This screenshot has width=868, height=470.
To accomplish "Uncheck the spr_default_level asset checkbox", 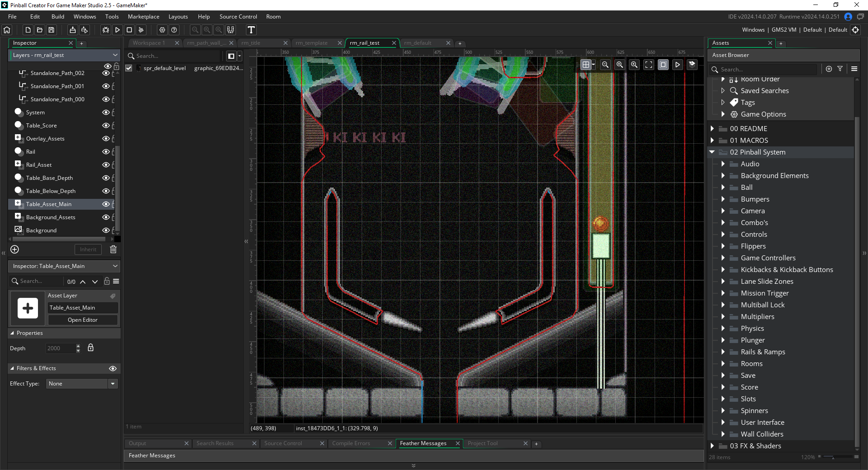I will coord(129,68).
